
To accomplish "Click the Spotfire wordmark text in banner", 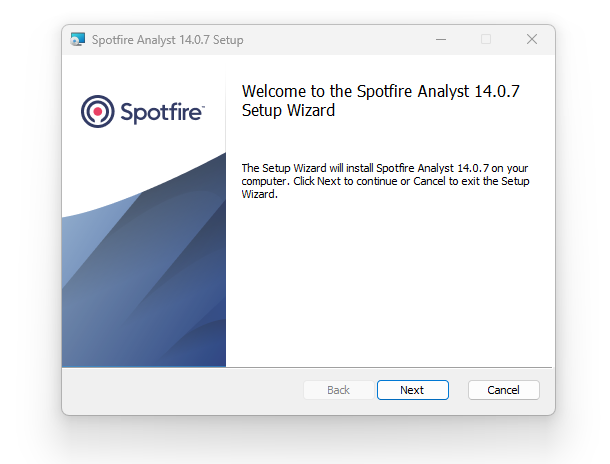I will pos(160,112).
